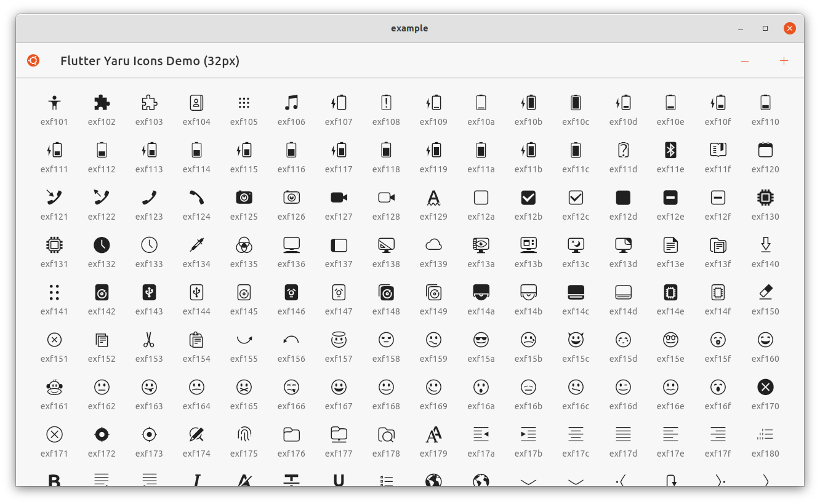
Task: Select the scissors cut icon exf153
Action: click(149, 339)
